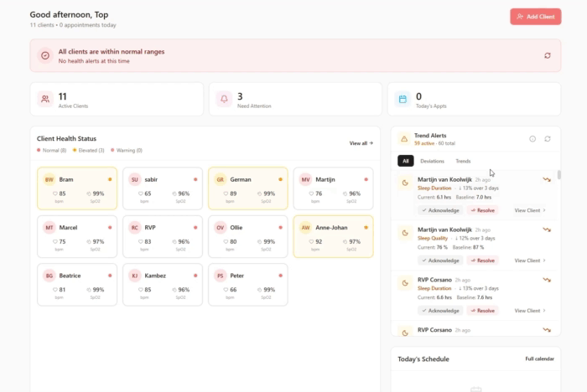
Task: Click the Active Clients people icon
Action: click(44, 100)
